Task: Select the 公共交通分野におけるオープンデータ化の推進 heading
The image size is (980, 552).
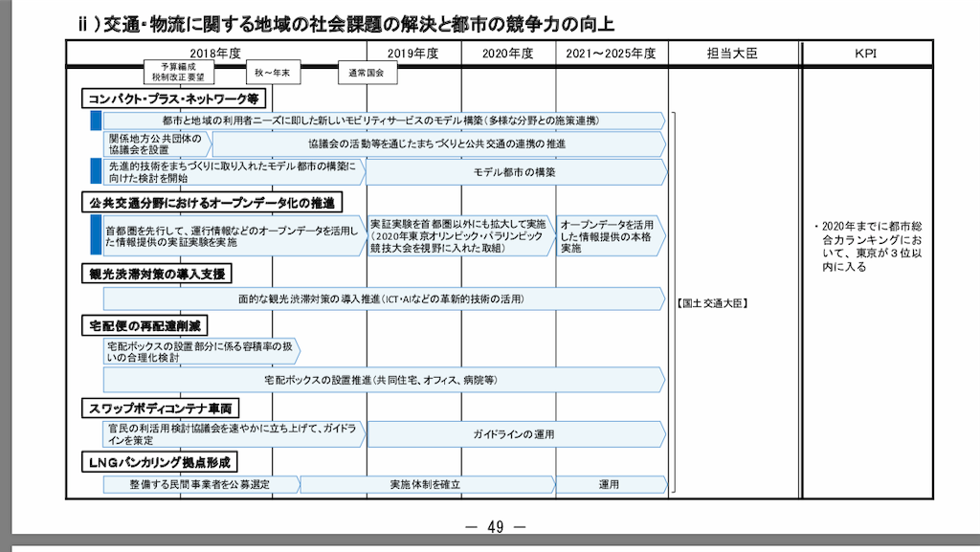Action: click(x=212, y=202)
